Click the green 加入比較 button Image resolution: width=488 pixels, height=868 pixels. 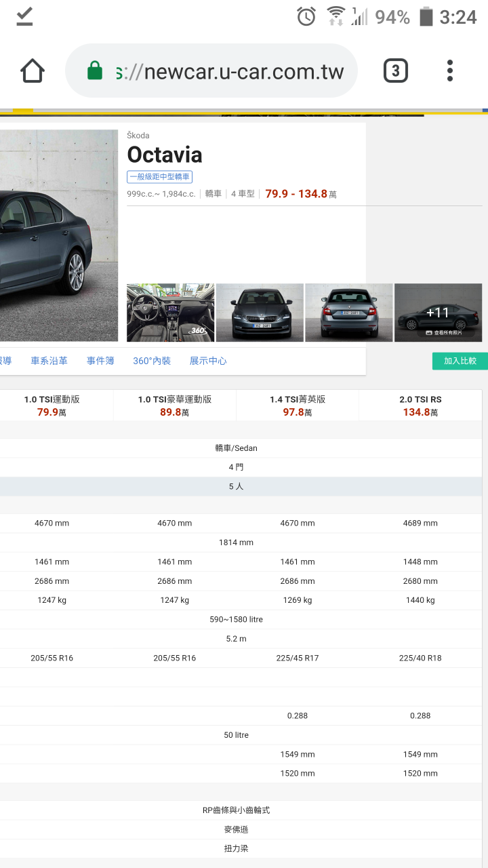click(460, 361)
